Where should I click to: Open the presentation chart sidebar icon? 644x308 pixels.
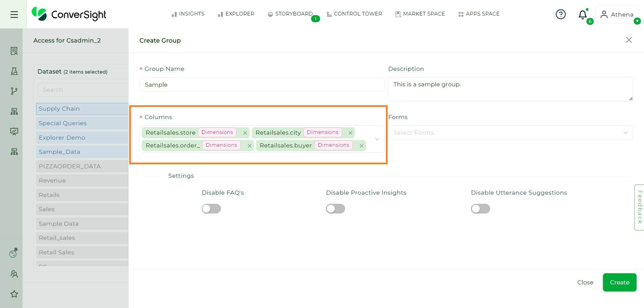14,131
